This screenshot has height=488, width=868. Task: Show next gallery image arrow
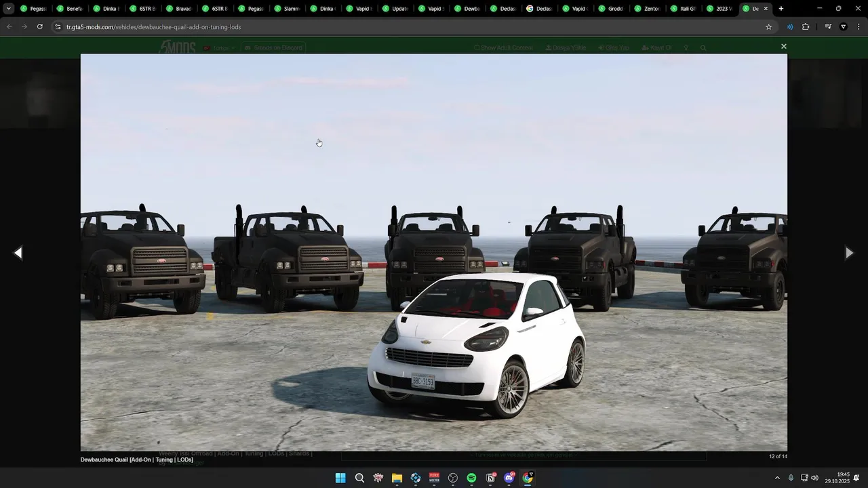(849, 253)
